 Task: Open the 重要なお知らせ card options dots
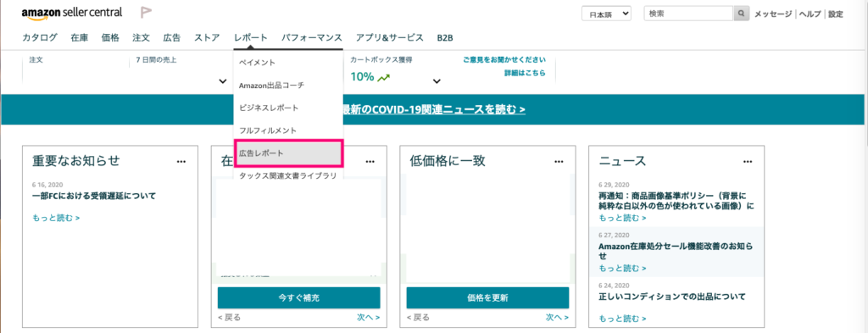click(x=181, y=162)
